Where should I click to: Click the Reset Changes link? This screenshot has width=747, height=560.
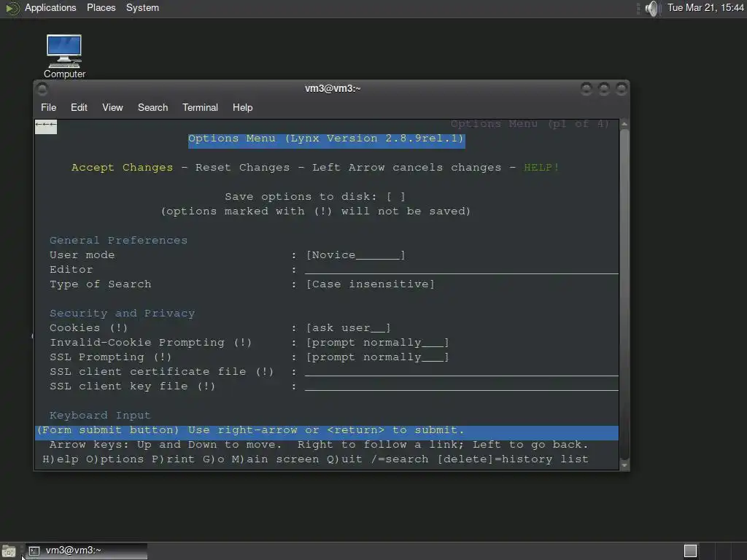[242, 168]
